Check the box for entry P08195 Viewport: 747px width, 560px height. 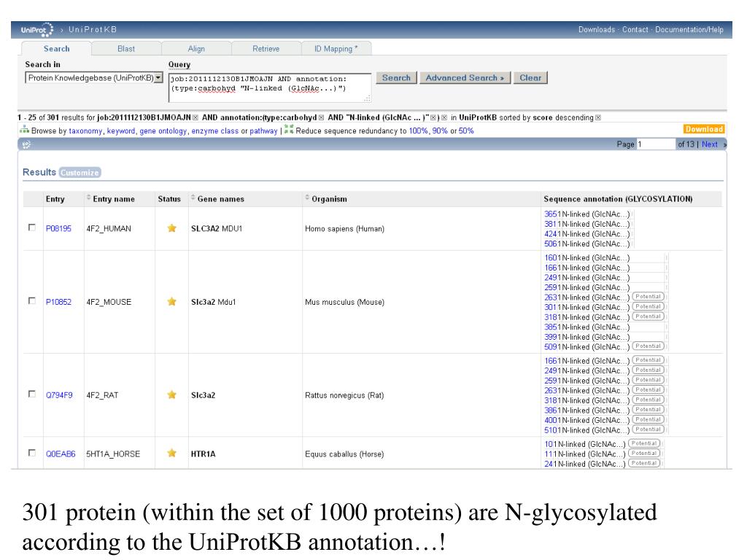(32, 227)
